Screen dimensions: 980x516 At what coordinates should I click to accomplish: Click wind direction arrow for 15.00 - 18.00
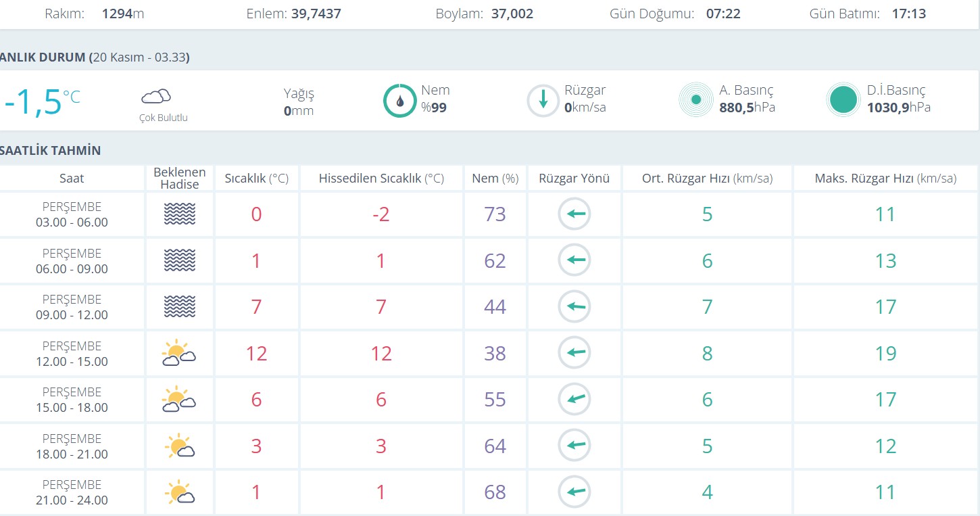pos(574,400)
